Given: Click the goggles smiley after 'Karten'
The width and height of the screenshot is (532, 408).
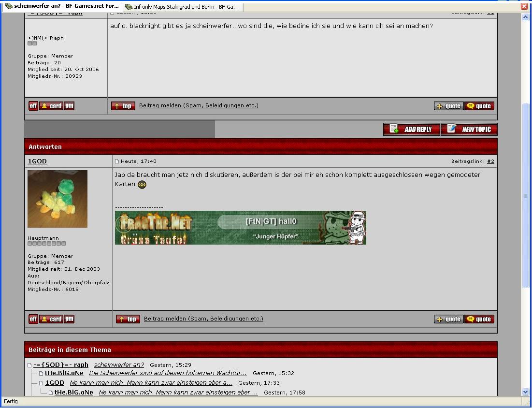Looking at the screenshot, I should point(142,185).
